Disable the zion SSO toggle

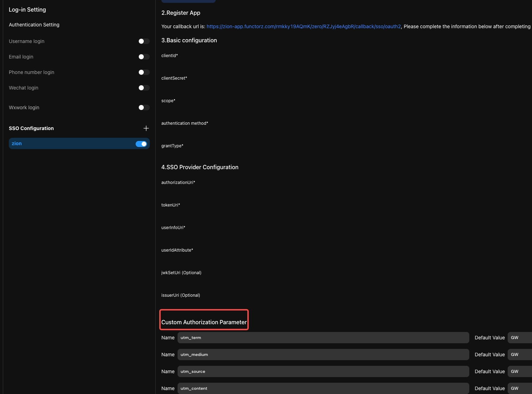click(x=141, y=144)
